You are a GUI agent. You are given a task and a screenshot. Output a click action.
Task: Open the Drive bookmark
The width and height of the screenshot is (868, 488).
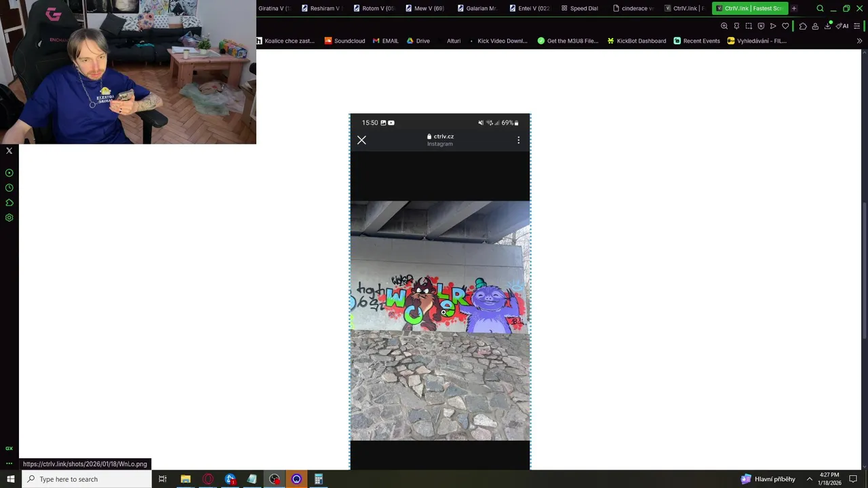click(x=418, y=41)
